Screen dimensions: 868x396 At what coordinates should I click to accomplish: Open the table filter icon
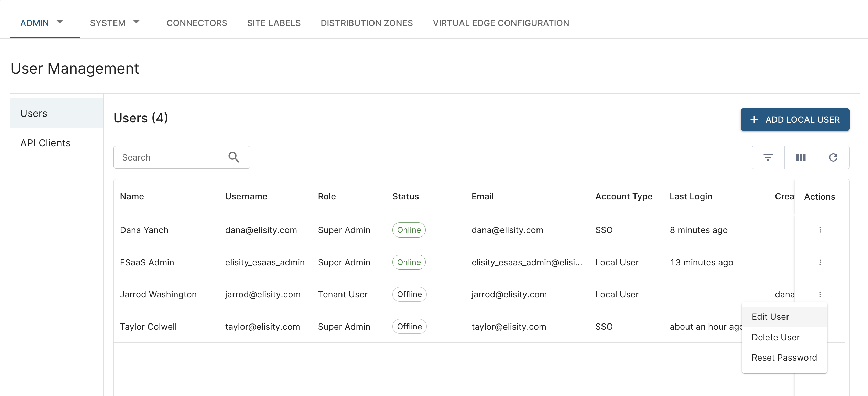[x=768, y=157]
